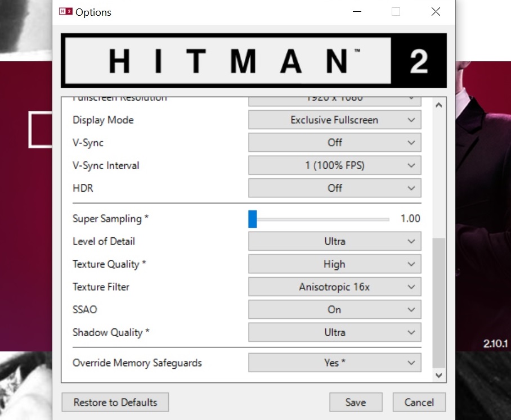This screenshot has width=511, height=420.
Task: Click the Super Sampling slider track
Action: pyautogui.click(x=319, y=219)
